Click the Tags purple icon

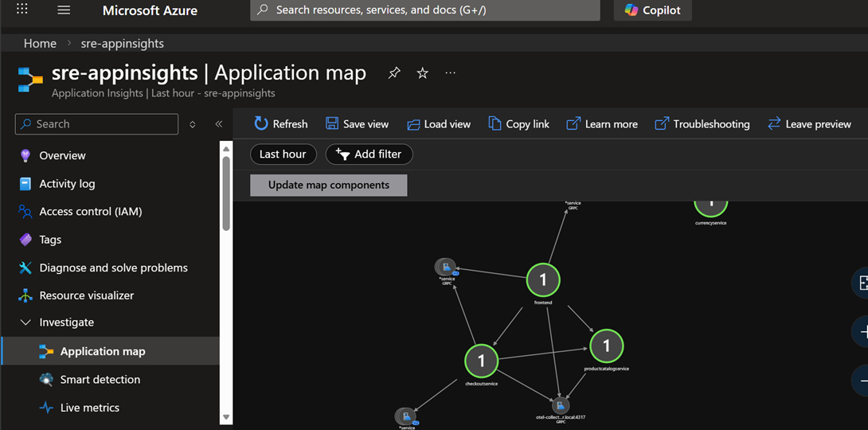coord(25,240)
